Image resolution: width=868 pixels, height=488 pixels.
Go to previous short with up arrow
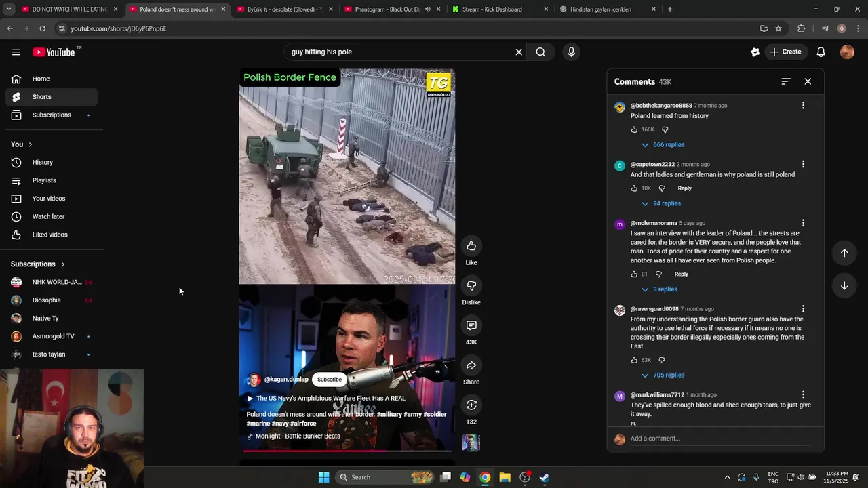[844, 253]
